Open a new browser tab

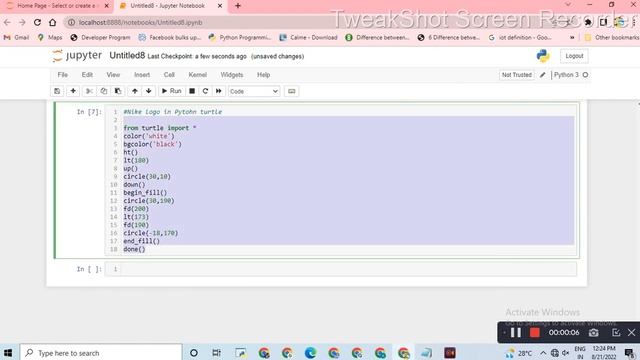238,6
